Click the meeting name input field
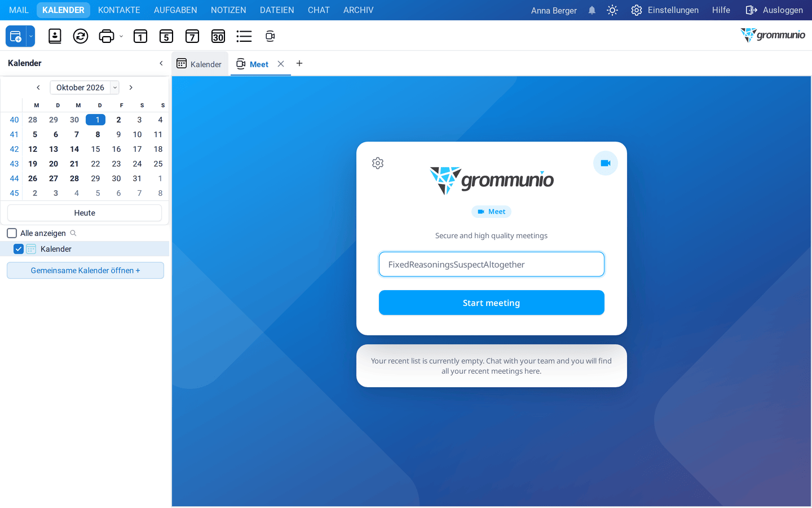This screenshot has height=508, width=812. coord(492,264)
